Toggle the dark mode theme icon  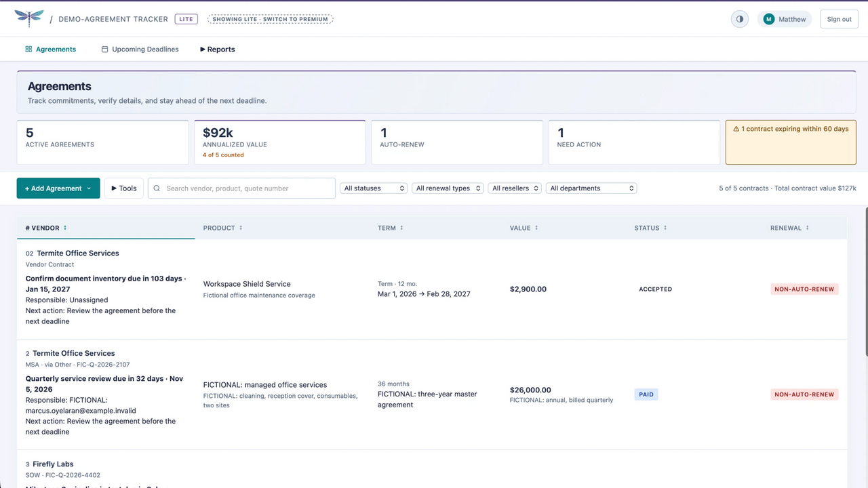click(x=739, y=19)
